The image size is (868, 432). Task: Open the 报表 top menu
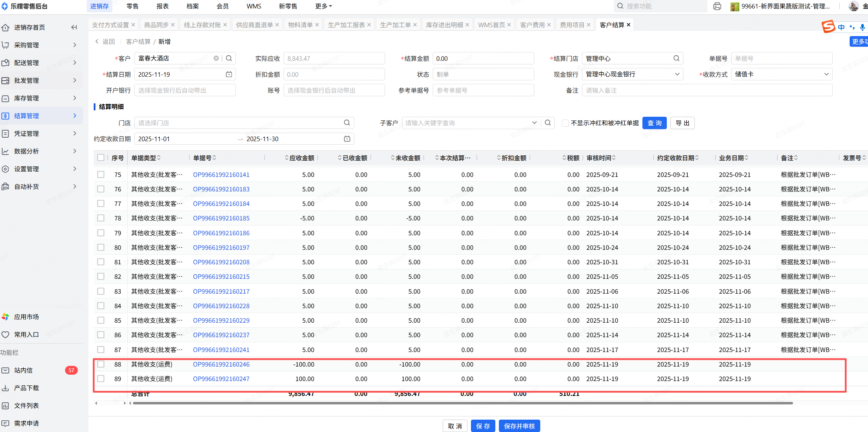click(x=162, y=6)
